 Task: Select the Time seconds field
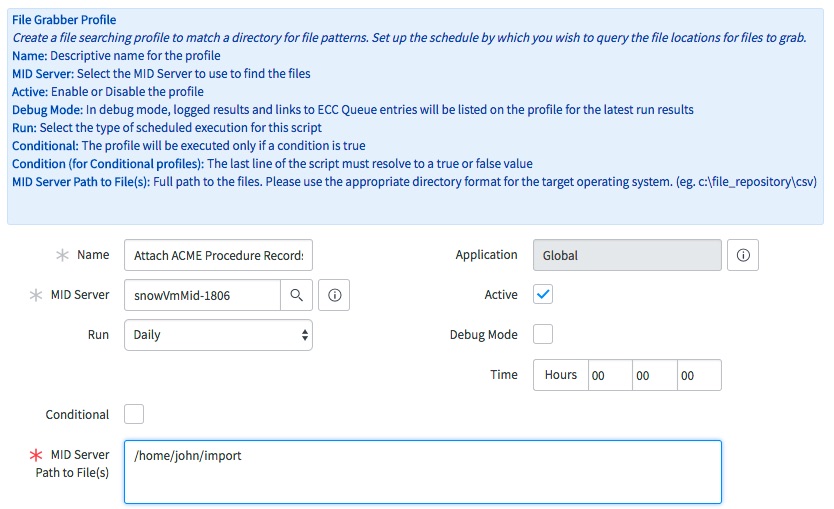(699, 375)
